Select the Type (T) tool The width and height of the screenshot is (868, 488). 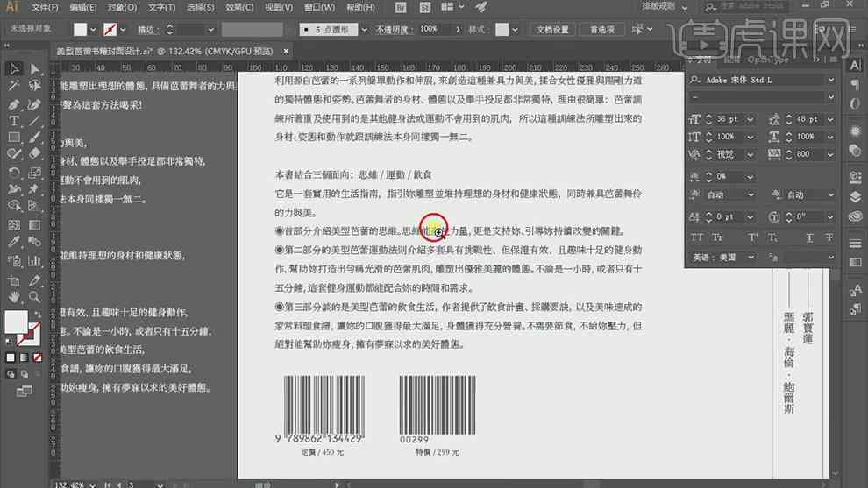tap(14, 121)
